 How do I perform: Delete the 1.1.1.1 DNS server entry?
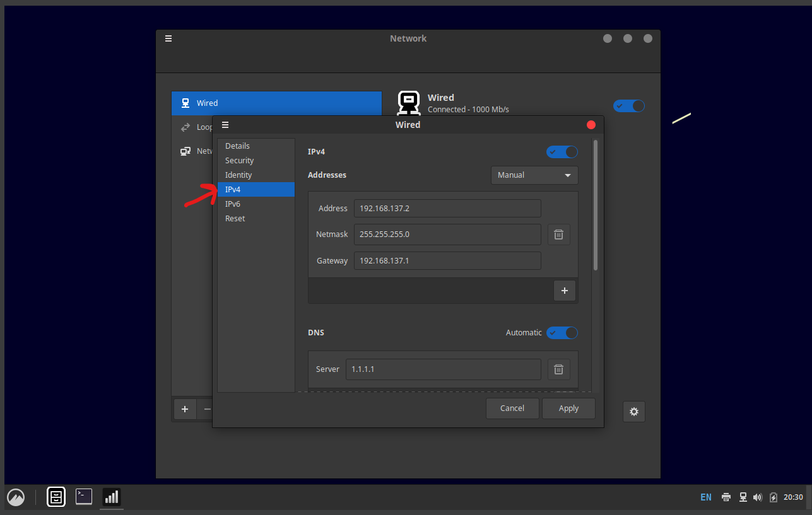558,369
